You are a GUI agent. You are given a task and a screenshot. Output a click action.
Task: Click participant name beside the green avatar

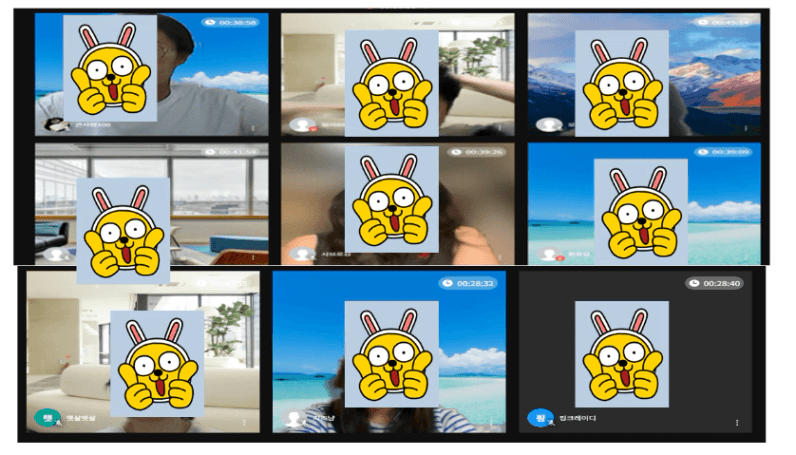point(81,418)
